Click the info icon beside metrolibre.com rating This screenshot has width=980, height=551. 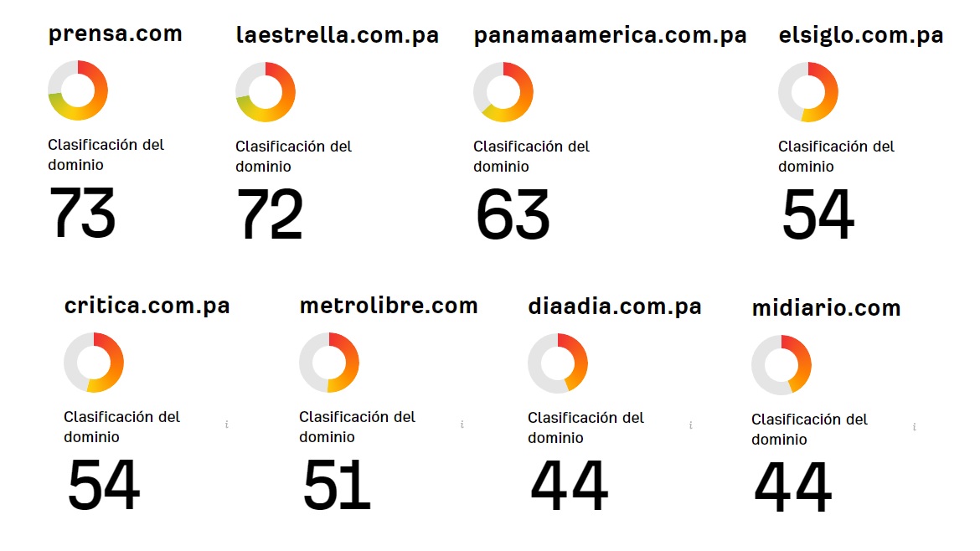462,425
